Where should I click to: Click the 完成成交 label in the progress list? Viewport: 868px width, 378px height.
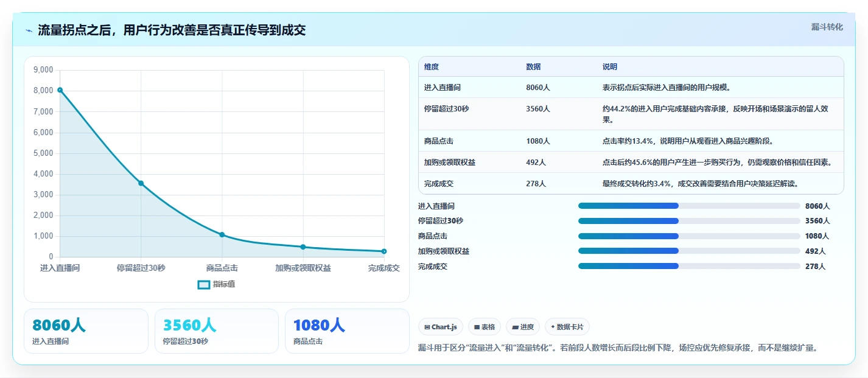pyautogui.click(x=433, y=267)
